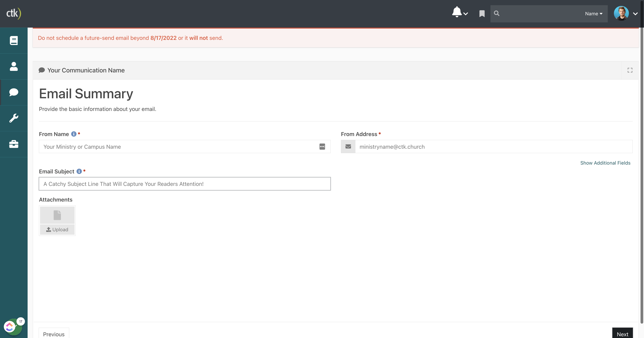Focus the From Address input field
Image resolution: width=644 pixels, height=338 pixels.
click(494, 147)
